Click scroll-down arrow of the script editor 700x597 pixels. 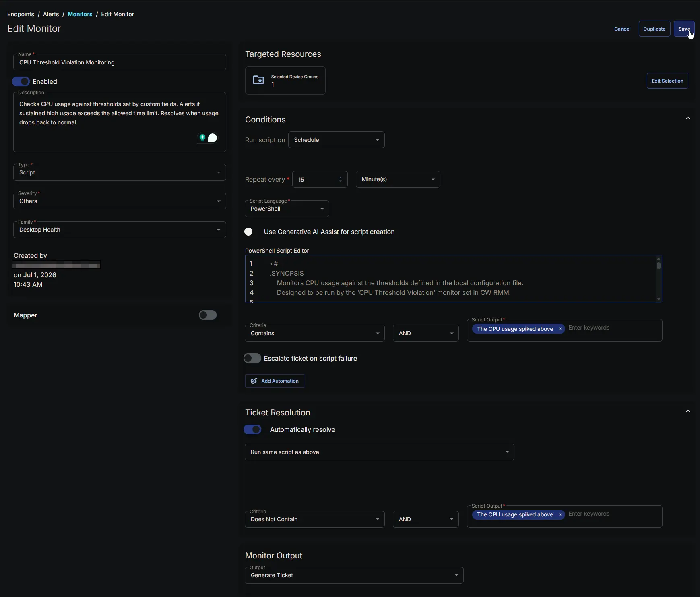(x=659, y=299)
